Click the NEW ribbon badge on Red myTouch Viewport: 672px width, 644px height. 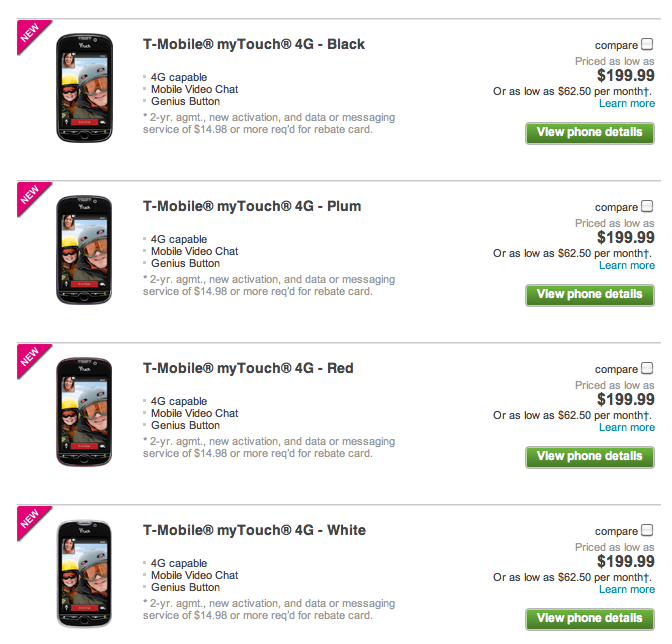32,359
